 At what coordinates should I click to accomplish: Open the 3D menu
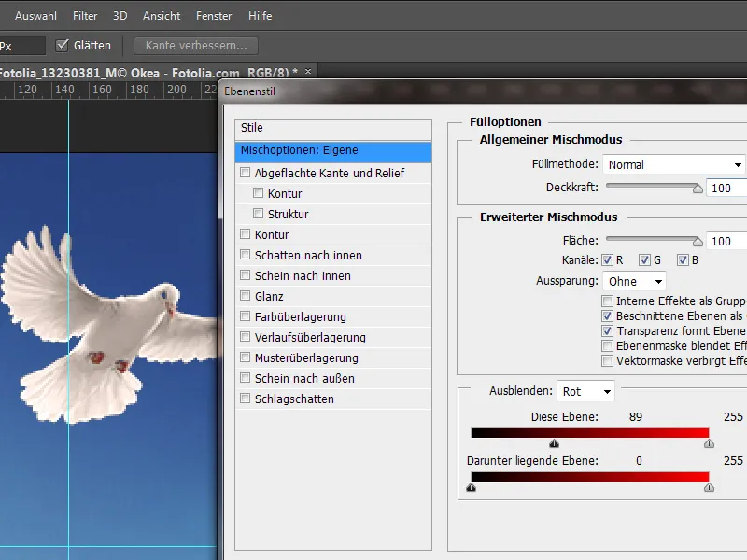point(120,16)
